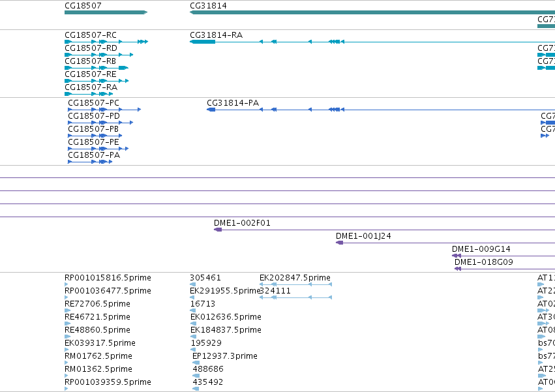Screen dimensions: 555x392
Task: Click the CG31814-RA thick exon block
Action: click(x=202, y=42)
